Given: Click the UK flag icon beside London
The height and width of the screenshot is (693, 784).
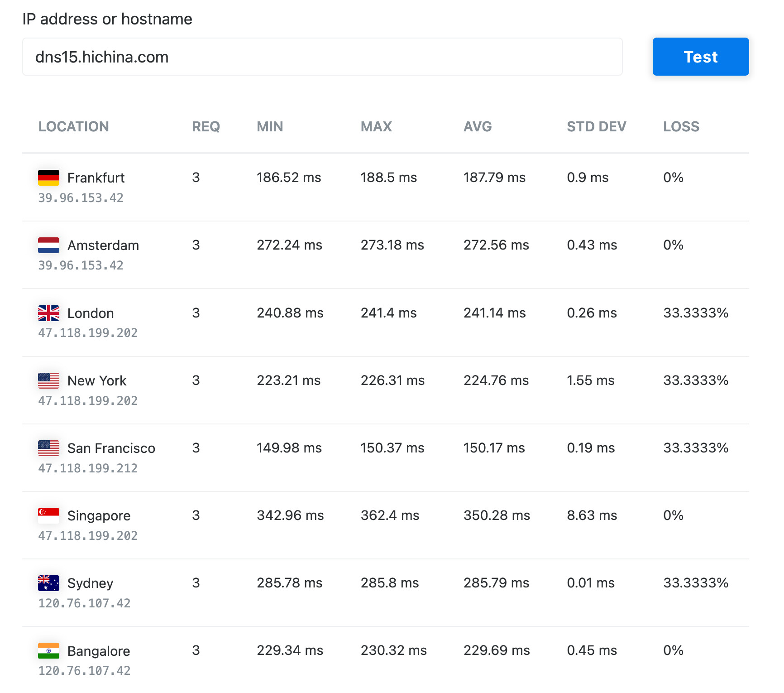Looking at the screenshot, I should tap(48, 313).
